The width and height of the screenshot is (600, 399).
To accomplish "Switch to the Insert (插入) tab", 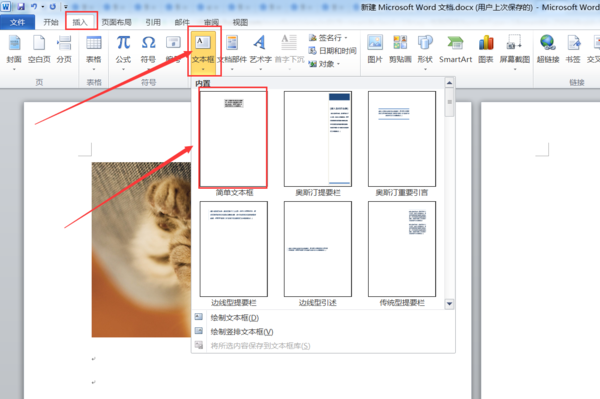I will pos(80,22).
